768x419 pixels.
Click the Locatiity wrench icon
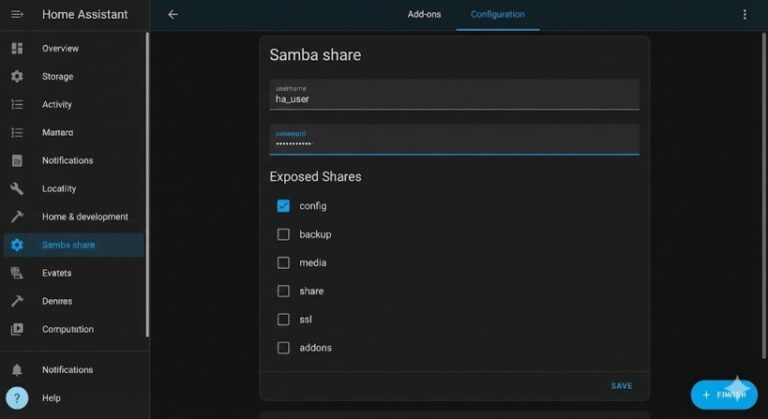coord(17,188)
